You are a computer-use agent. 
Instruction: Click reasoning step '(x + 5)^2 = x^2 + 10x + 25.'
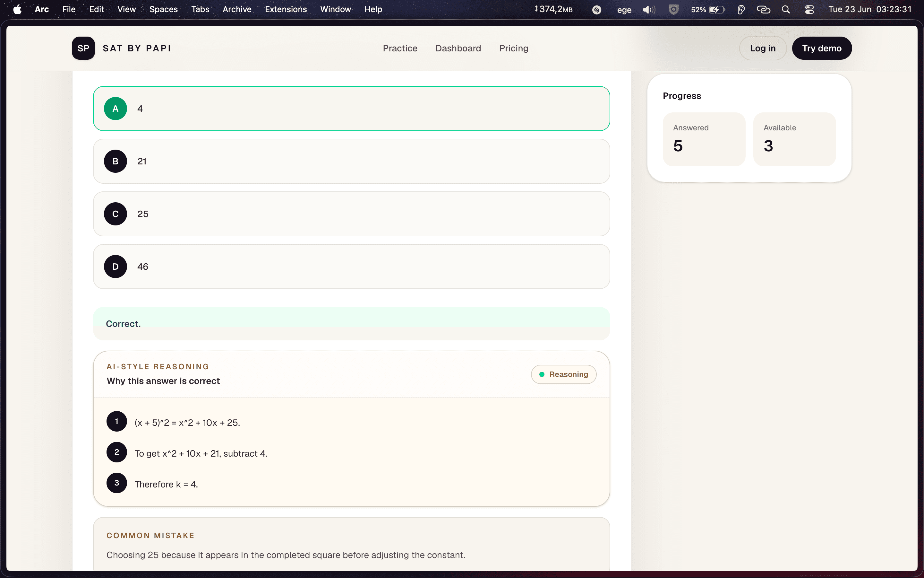187,422
